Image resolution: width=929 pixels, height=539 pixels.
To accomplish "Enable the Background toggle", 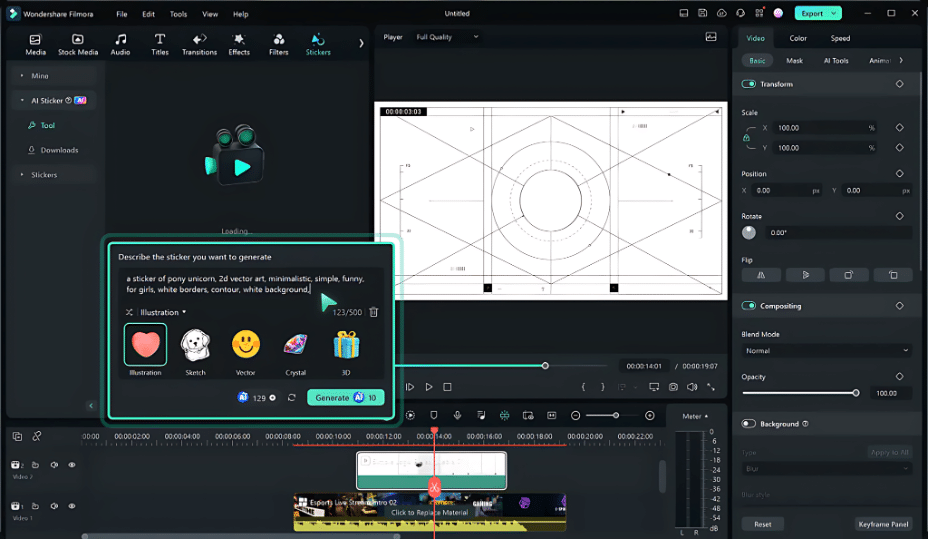I will [x=749, y=424].
